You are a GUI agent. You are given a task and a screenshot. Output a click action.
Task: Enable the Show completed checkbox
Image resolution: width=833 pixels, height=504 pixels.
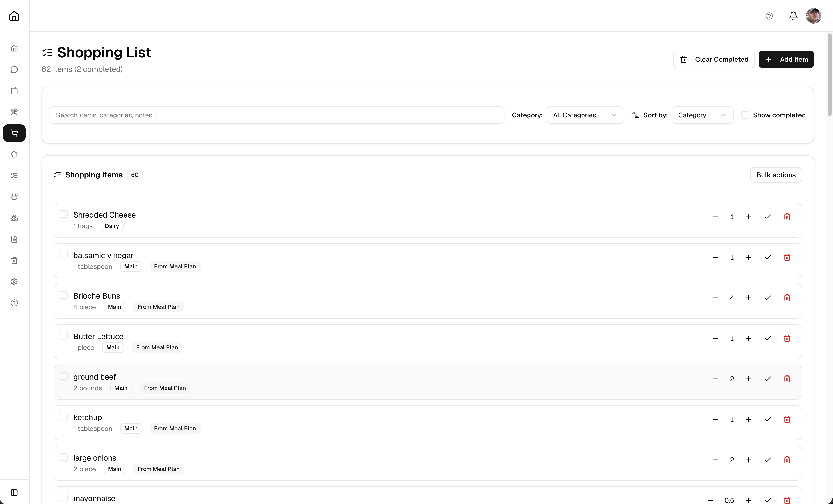point(745,115)
